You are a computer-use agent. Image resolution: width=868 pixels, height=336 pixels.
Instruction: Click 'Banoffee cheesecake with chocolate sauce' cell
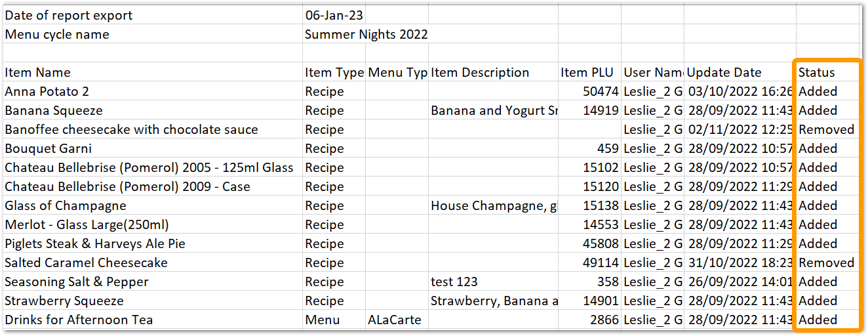tap(152, 129)
